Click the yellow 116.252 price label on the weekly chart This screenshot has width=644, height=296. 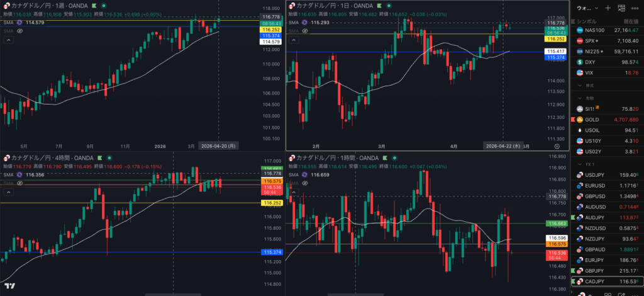pyautogui.click(x=270, y=30)
